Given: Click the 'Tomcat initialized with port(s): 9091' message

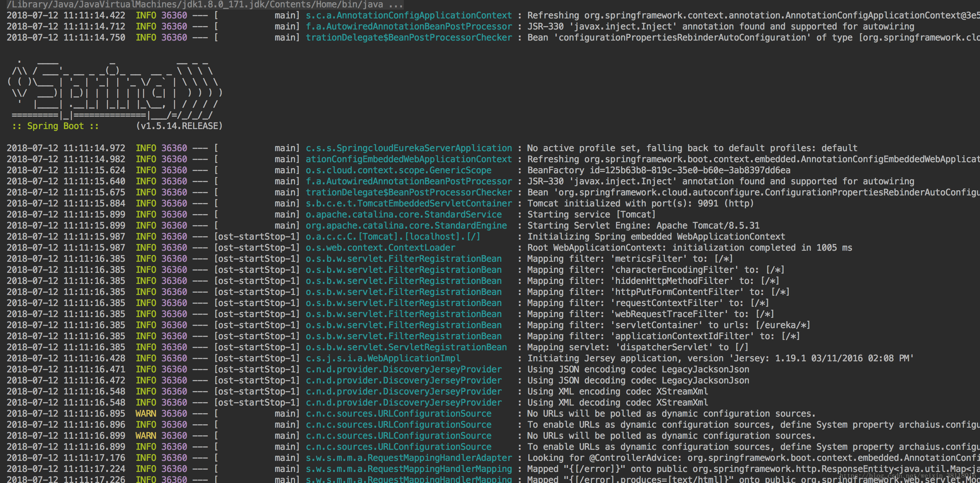Looking at the screenshot, I should click(x=641, y=203).
